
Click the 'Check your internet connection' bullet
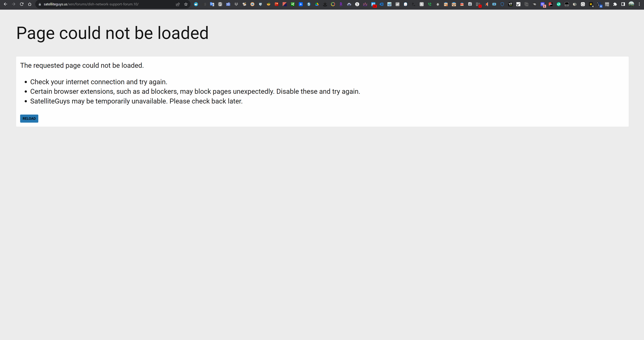pos(99,82)
